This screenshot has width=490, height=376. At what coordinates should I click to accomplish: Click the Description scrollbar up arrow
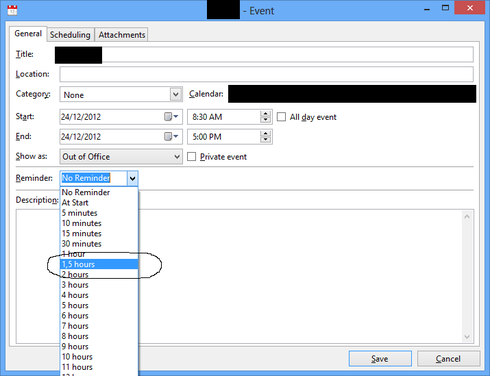coord(467,217)
